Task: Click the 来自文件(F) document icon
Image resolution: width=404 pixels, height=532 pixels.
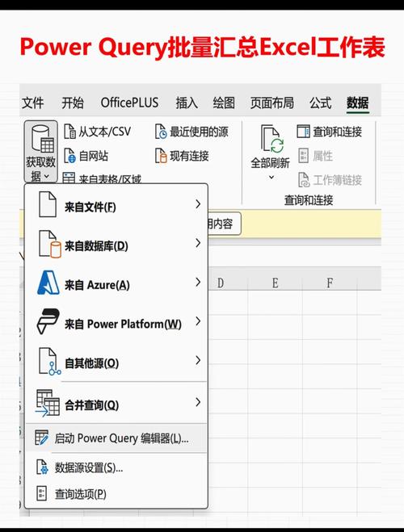Action: [48, 204]
